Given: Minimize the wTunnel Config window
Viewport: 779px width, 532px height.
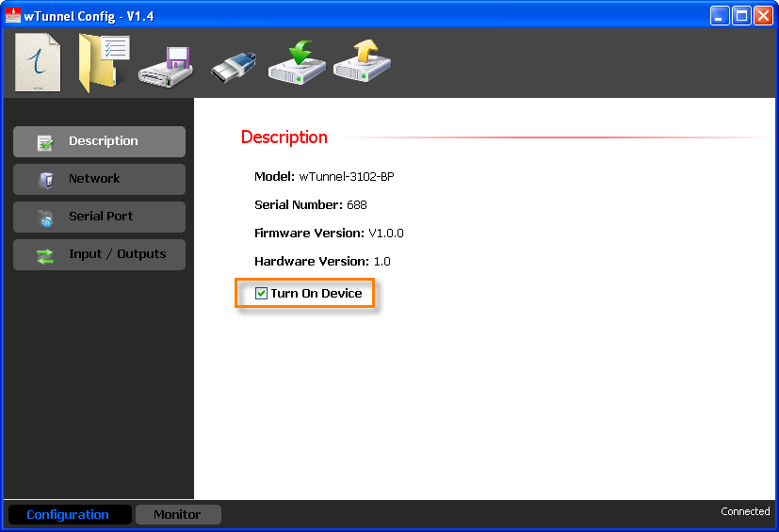Looking at the screenshot, I should point(720,15).
